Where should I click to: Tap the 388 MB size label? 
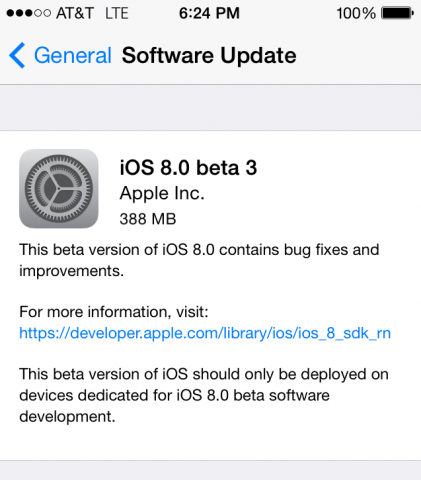[148, 219]
